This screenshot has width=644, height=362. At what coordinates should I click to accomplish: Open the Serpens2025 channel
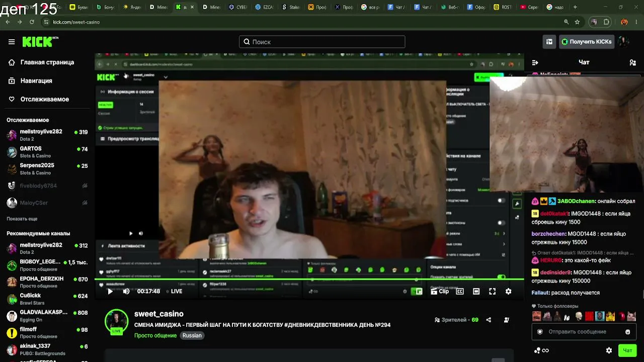click(47, 169)
